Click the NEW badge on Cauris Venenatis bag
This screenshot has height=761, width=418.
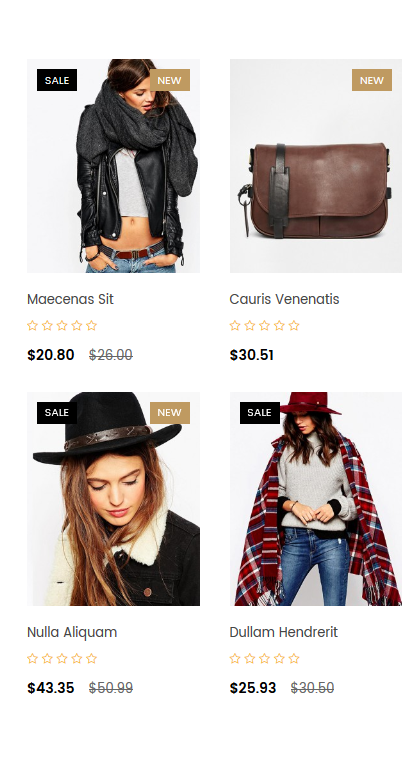[x=372, y=80]
